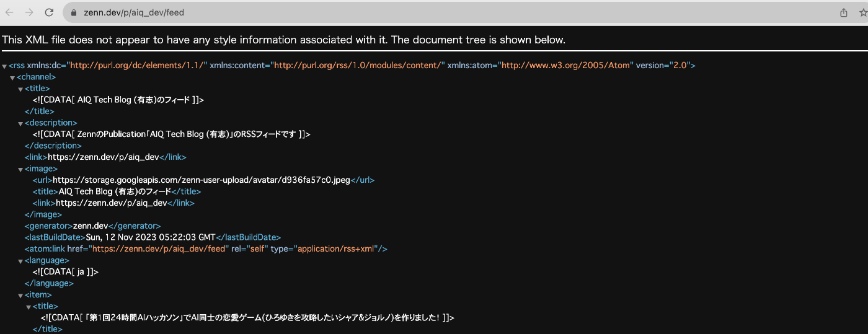This screenshot has height=334, width=868.
Task: Click the channel link https://zenn.dev/p/aiq_dev line
Action: click(105, 157)
